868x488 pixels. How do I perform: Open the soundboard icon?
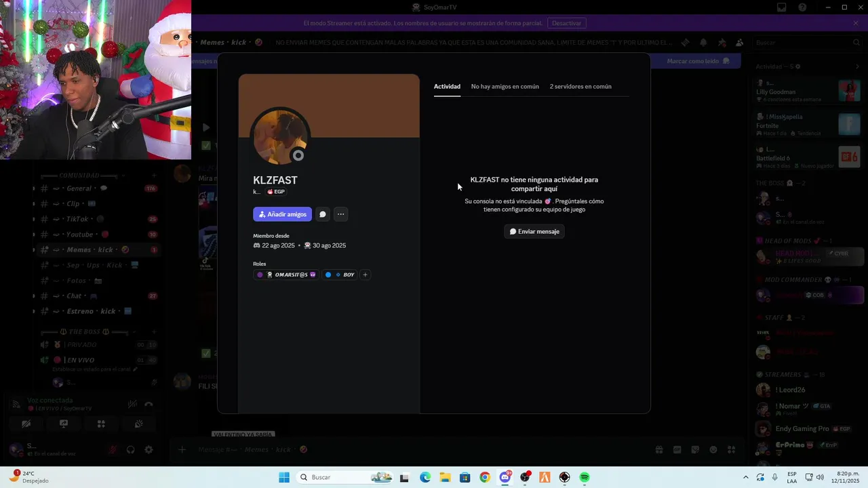tap(138, 424)
